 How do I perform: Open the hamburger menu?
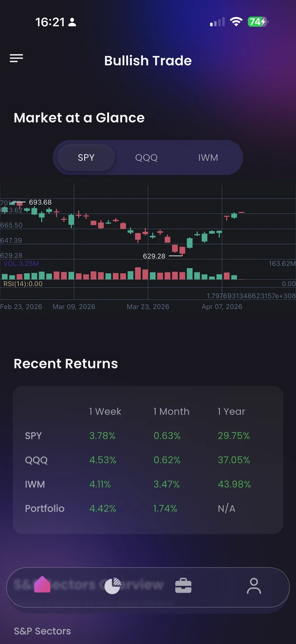point(17,58)
